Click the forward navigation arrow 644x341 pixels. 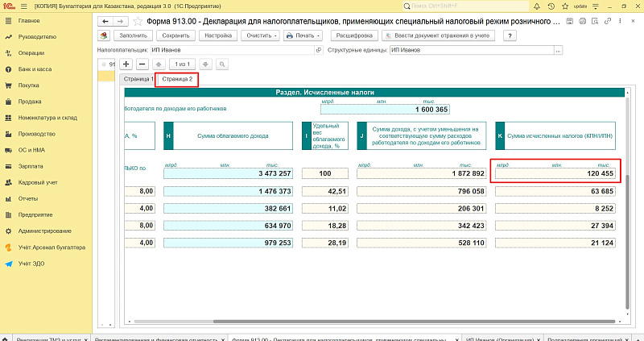120,22
